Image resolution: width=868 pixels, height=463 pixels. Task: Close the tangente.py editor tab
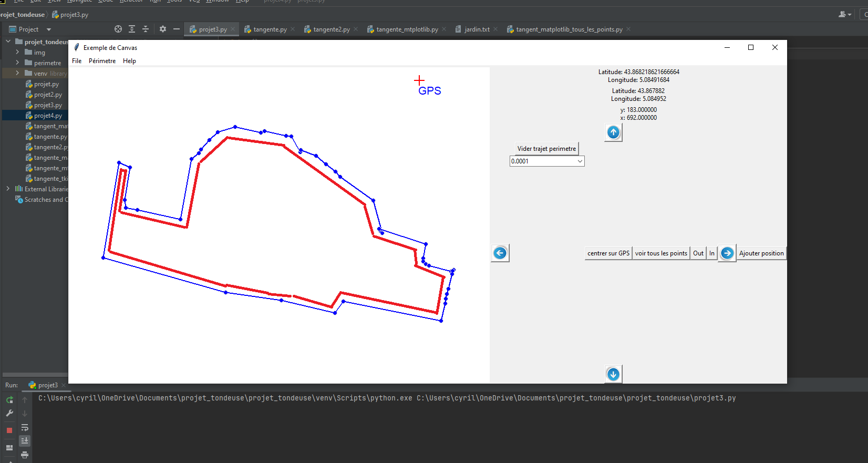click(x=293, y=29)
